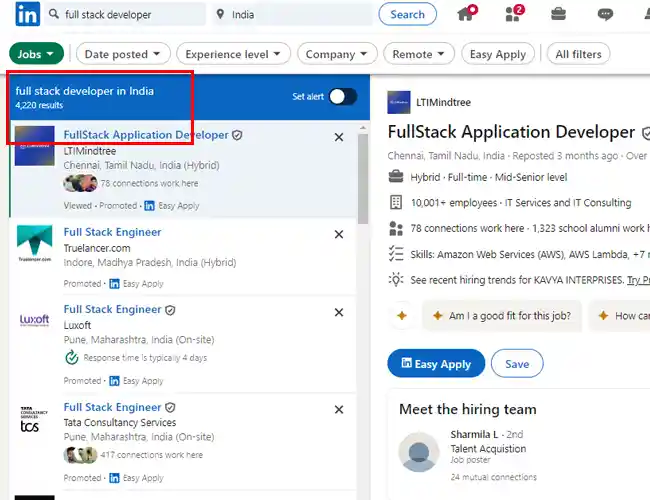Screen dimensions: 650x500
Task: Enable the Easy Apply filter pill
Action: point(498,54)
